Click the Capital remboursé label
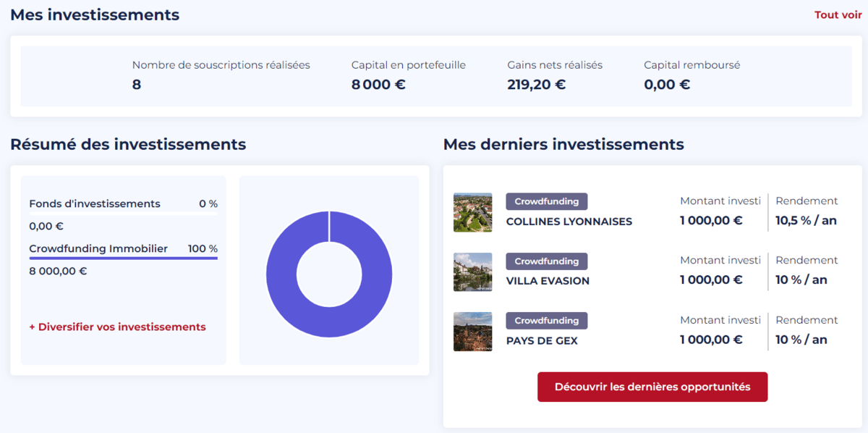This screenshot has width=868, height=433. click(x=692, y=65)
